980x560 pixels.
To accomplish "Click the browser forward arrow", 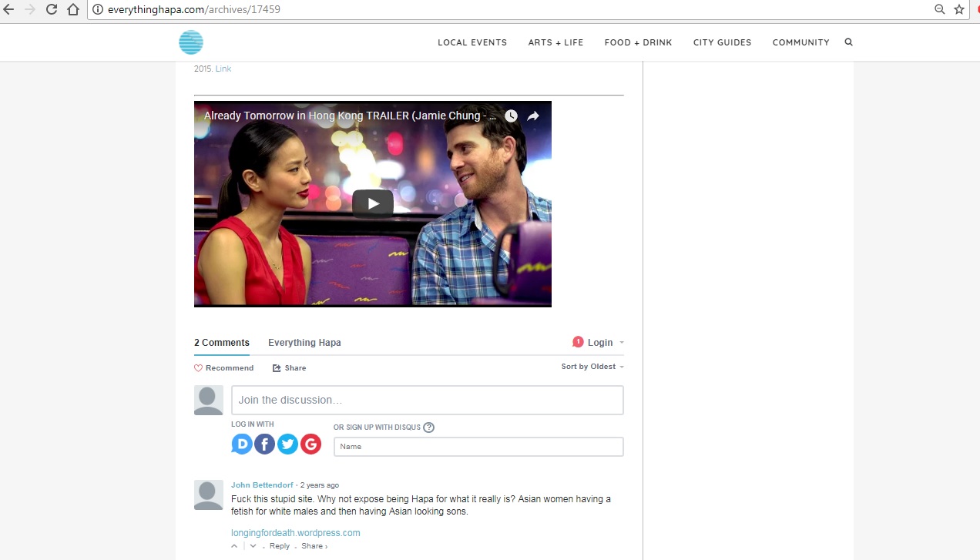I will 30,9.
